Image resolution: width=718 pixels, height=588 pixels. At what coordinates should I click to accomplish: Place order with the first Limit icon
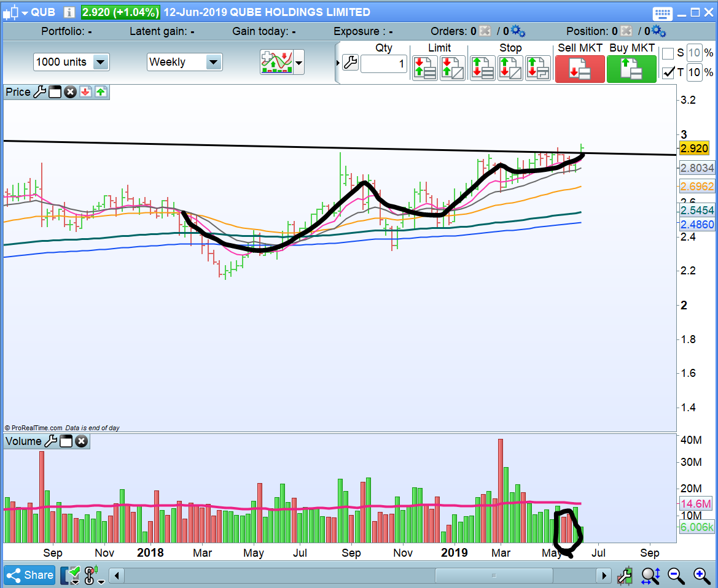click(x=425, y=68)
